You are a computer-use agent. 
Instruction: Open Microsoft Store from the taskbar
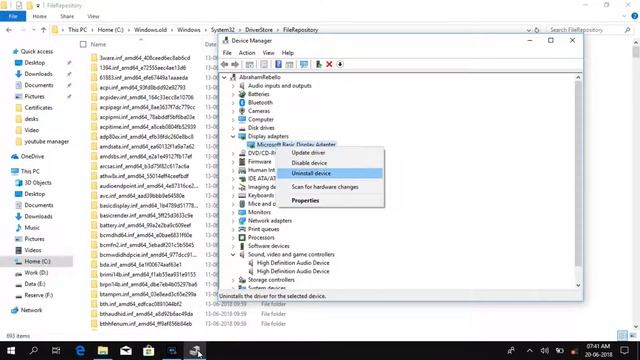coord(149,351)
